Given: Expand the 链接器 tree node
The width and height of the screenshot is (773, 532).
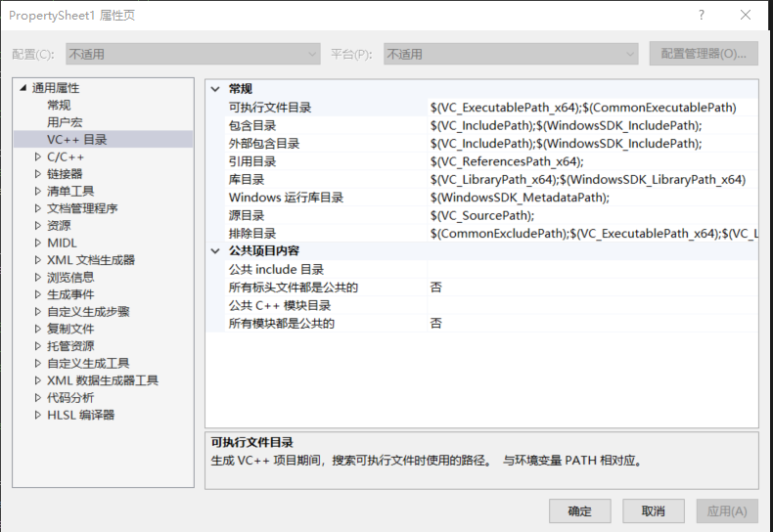Looking at the screenshot, I should point(38,174).
